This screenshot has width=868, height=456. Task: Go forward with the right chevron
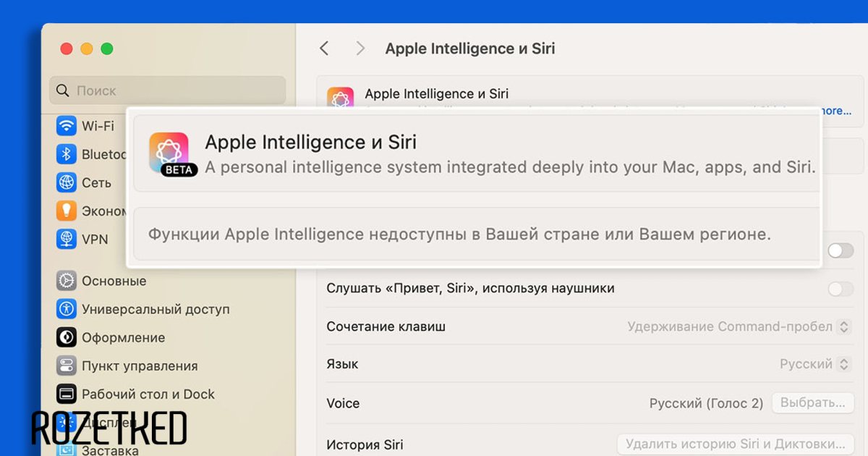[x=360, y=48]
